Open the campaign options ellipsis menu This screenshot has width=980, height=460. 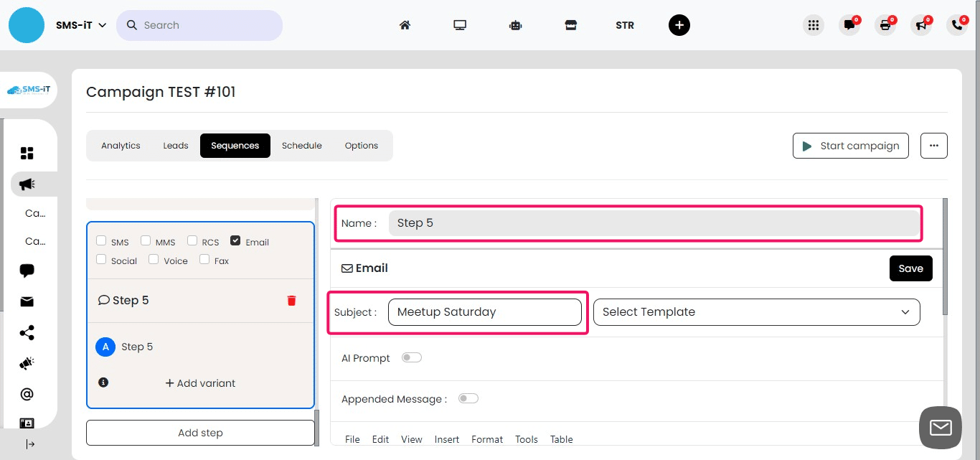tap(933, 145)
